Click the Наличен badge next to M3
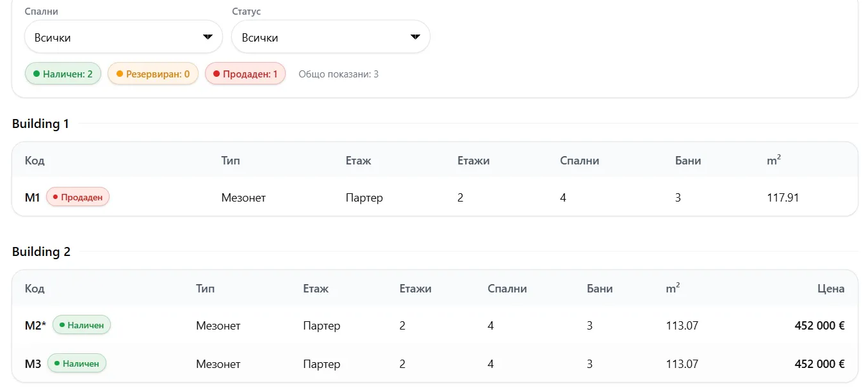868x391 pixels. tap(77, 363)
